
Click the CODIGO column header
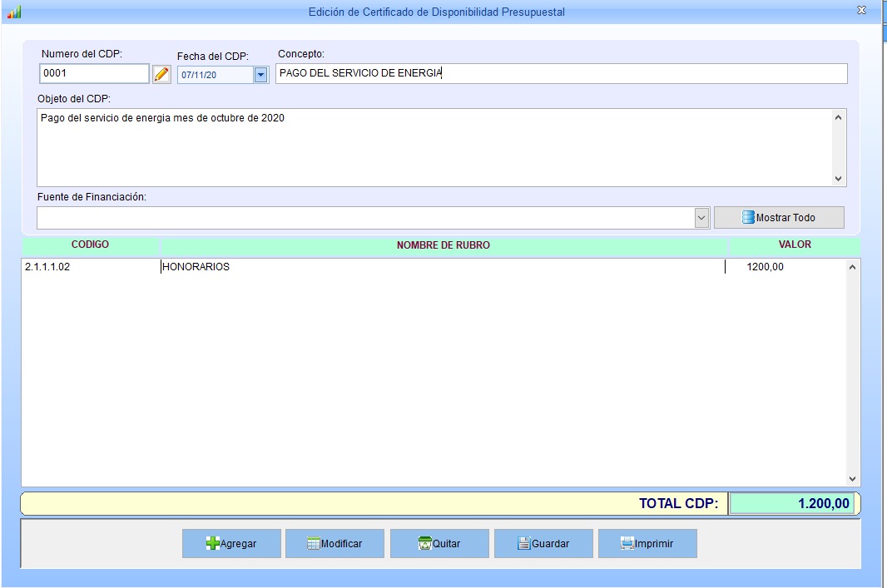[x=90, y=245]
